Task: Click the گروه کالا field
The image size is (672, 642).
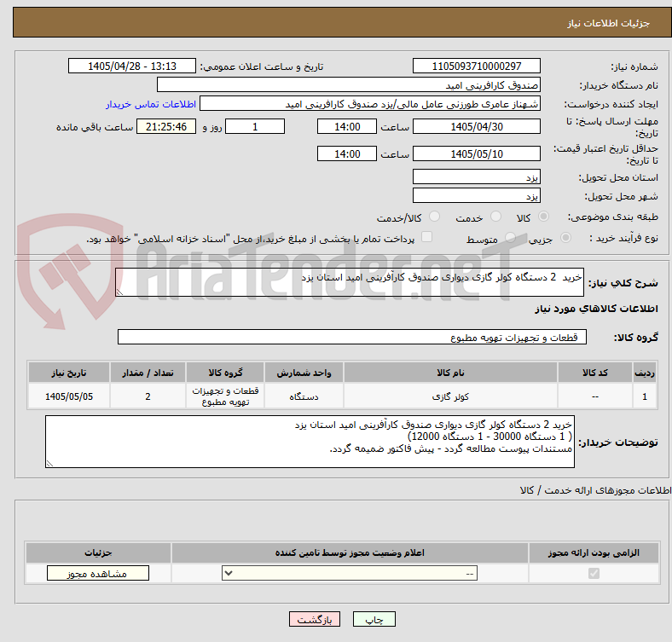Action: point(352,337)
